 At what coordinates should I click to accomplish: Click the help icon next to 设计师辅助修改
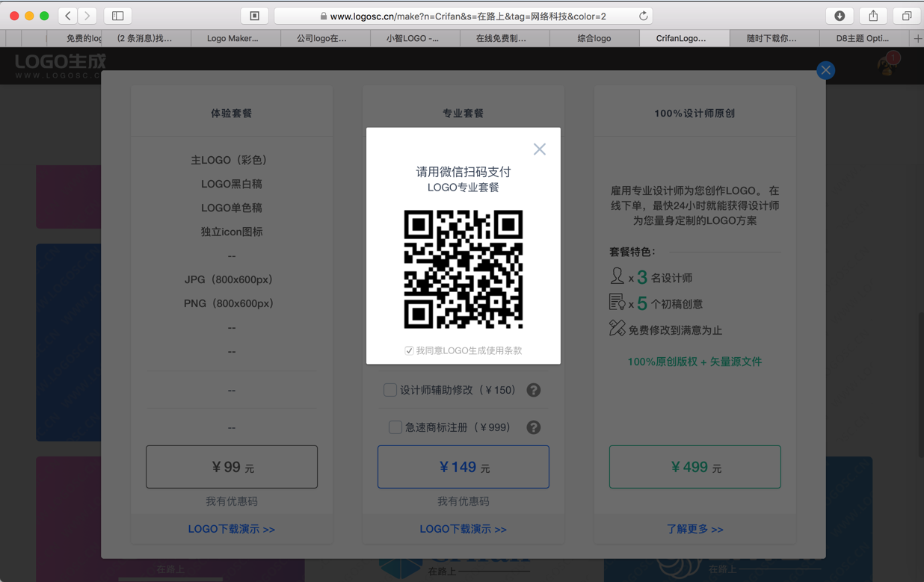coord(533,390)
